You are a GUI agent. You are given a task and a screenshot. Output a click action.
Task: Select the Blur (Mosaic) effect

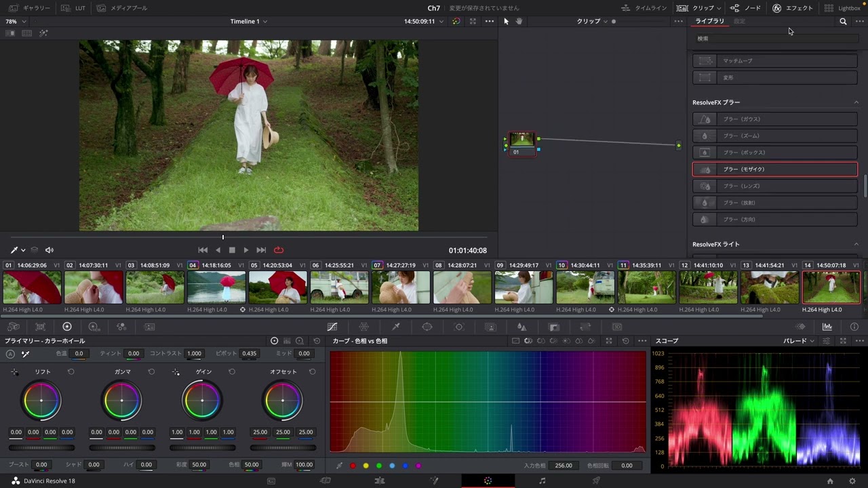[x=775, y=169]
